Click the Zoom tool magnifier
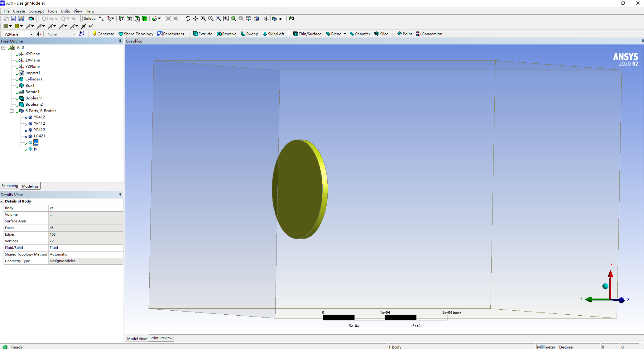The image size is (644, 349). 203,18
